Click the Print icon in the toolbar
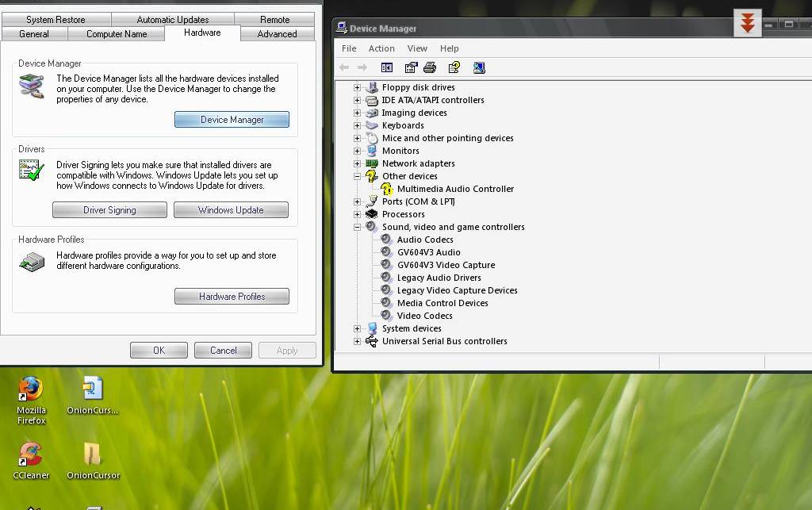This screenshot has width=812, height=510. tap(430, 67)
